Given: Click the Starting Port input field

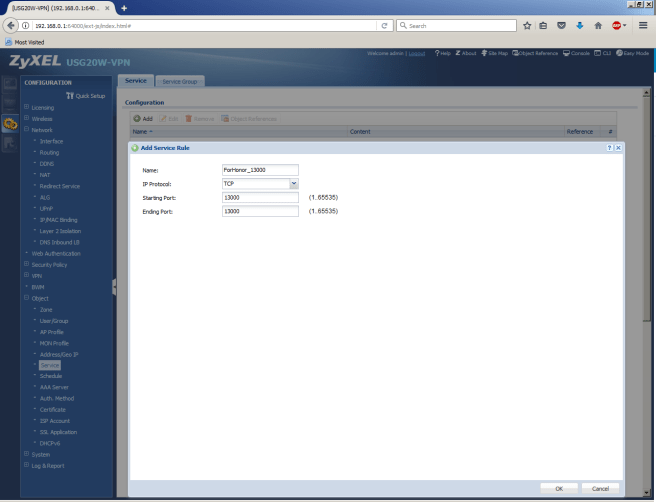Looking at the screenshot, I should click(260, 198).
